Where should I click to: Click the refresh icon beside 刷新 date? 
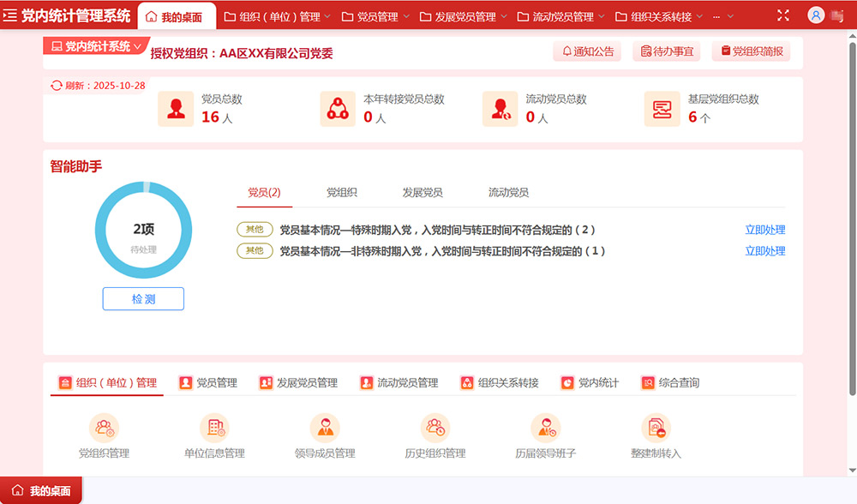57,86
